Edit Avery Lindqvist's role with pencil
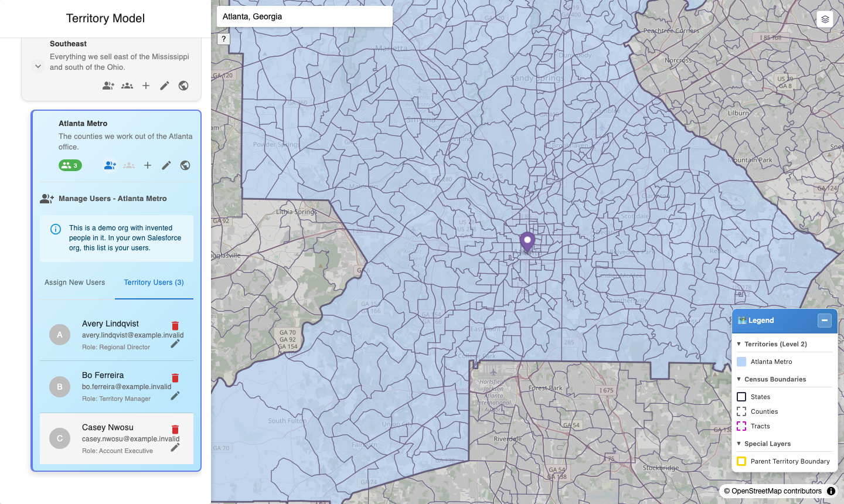The image size is (844, 504). point(175,343)
